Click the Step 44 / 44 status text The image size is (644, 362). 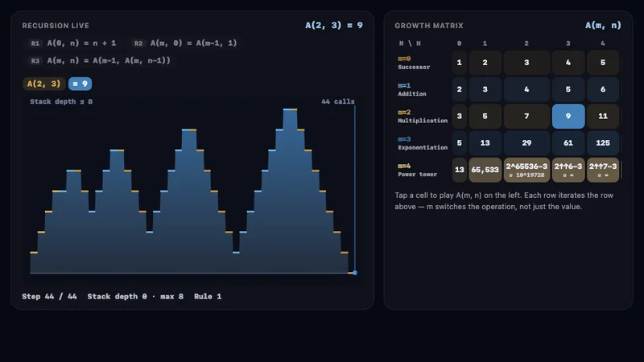point(49,296)
